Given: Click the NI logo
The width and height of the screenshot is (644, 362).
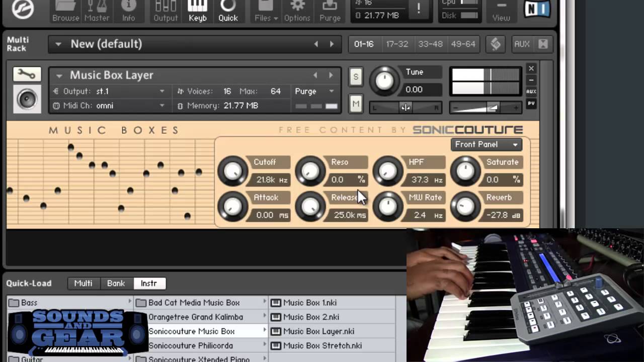Looking at the screenshot, I should (x=537, y=9).
